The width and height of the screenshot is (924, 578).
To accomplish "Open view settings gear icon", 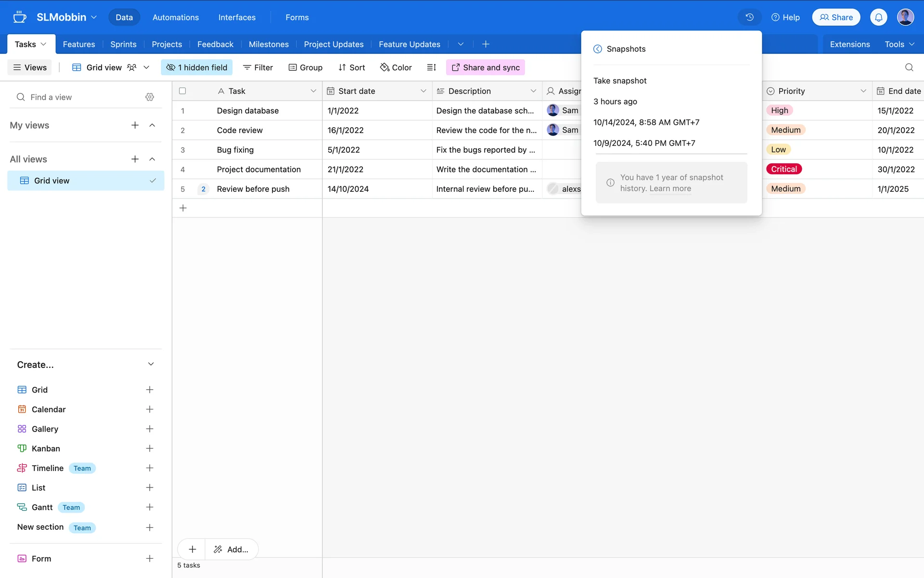I will (x=150, y=97).
